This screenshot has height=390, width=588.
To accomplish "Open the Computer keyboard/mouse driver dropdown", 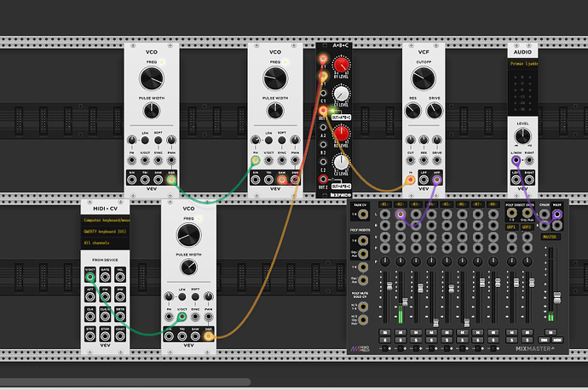I will 104,220.
